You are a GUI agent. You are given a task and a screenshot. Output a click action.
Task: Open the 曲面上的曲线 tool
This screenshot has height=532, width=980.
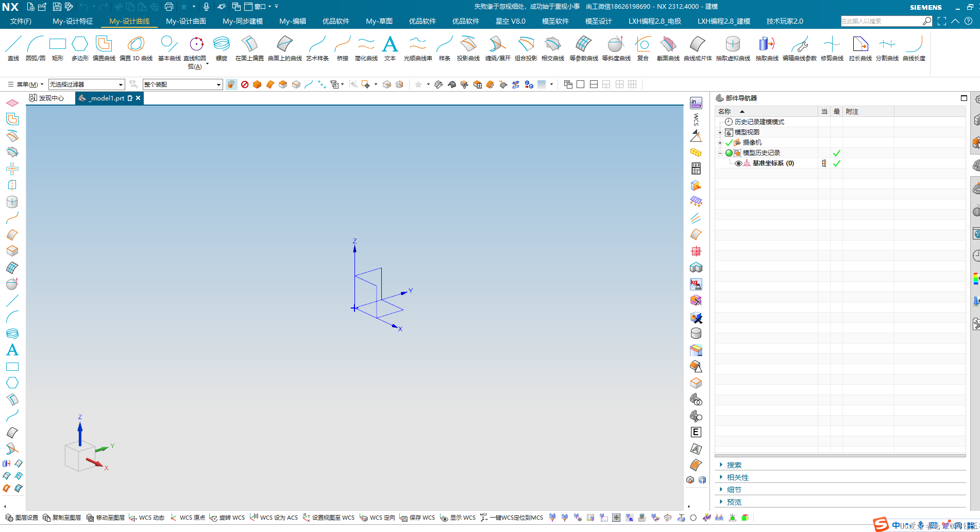click(285, 48)
